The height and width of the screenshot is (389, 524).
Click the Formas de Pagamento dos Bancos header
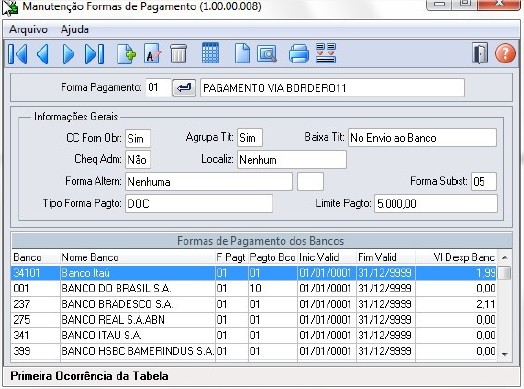pos(261,241)
